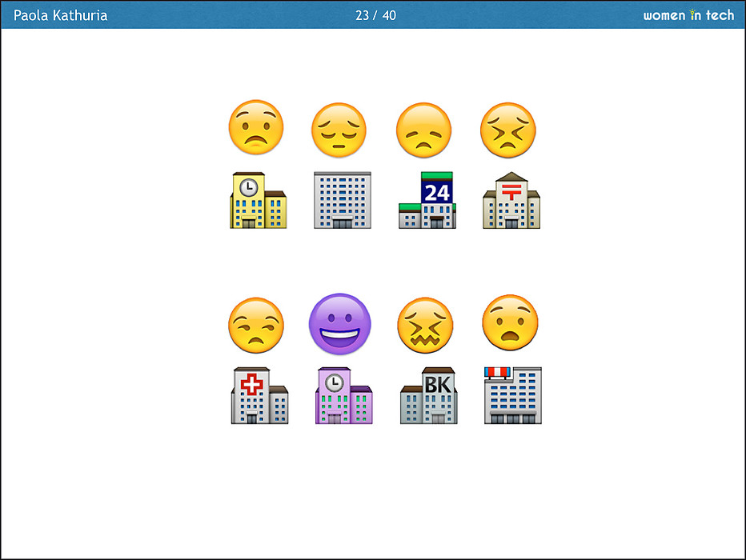
Task: Select the anguished open-mouth face emoji
Action: click(x=510, y=322)
